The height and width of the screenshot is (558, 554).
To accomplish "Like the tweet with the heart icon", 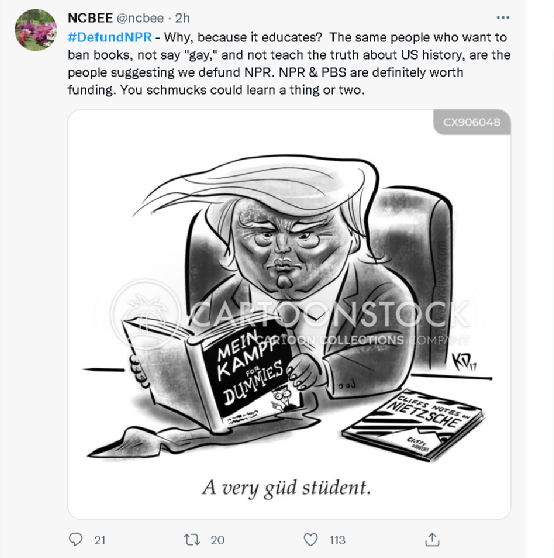I will click(x=310, y=539).
